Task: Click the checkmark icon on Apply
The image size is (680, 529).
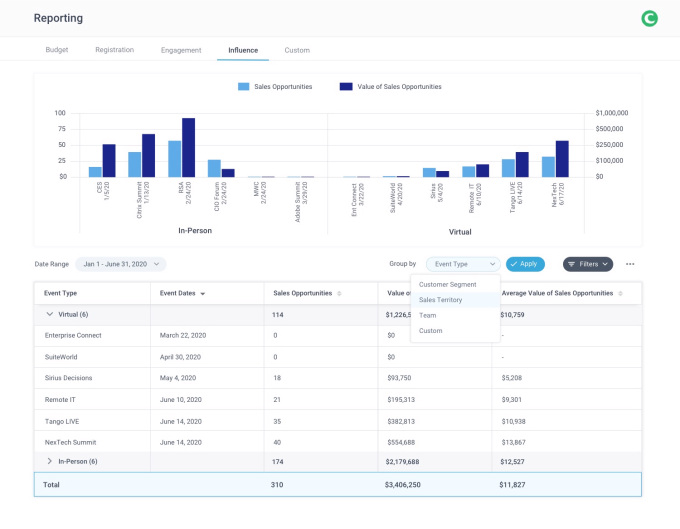Action: coord(513,264)
